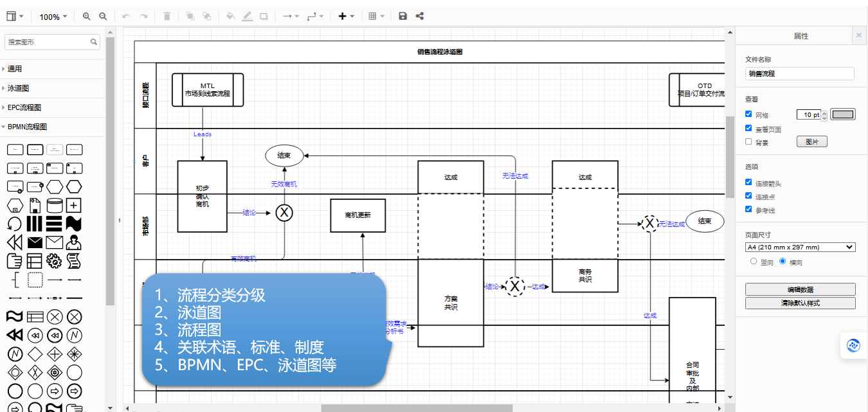
Task: Toggle the 网格 grid checkbox
Action: pos(748,114)
